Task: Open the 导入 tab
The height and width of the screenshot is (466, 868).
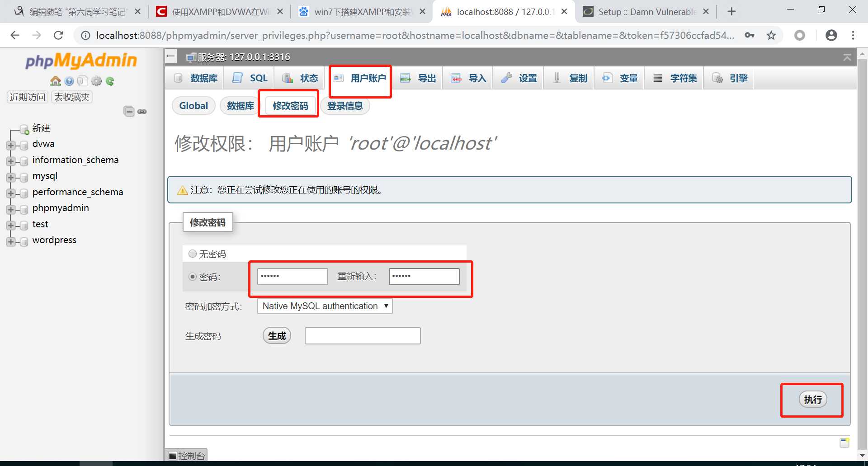Action: coord(468,78)
